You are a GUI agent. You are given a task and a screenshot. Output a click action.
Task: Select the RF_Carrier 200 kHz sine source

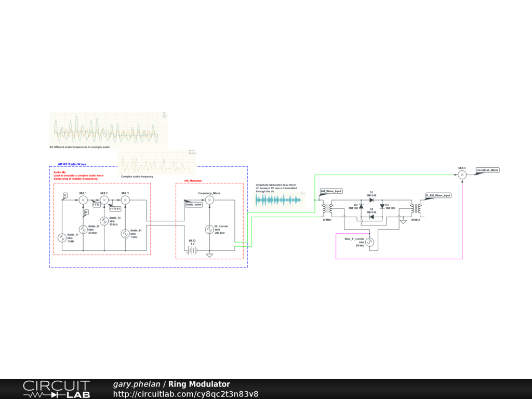pyautogui.click(x=209, y=229)
